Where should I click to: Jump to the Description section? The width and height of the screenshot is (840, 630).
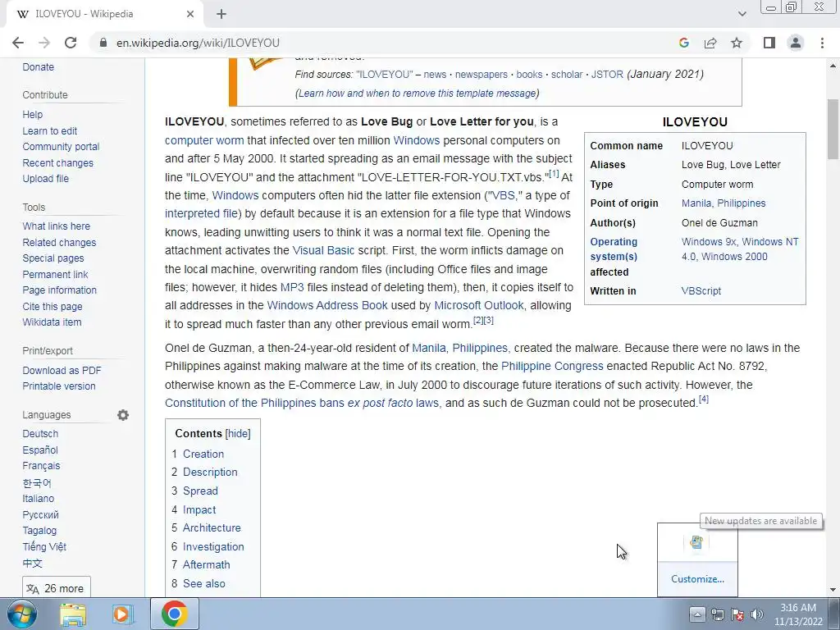[210, 472]
